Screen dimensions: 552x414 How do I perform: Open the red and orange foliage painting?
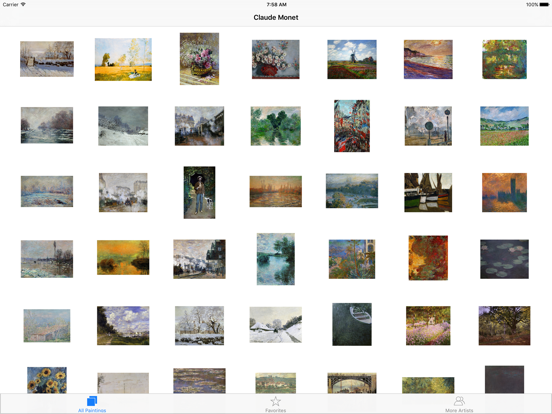[428, 258]
